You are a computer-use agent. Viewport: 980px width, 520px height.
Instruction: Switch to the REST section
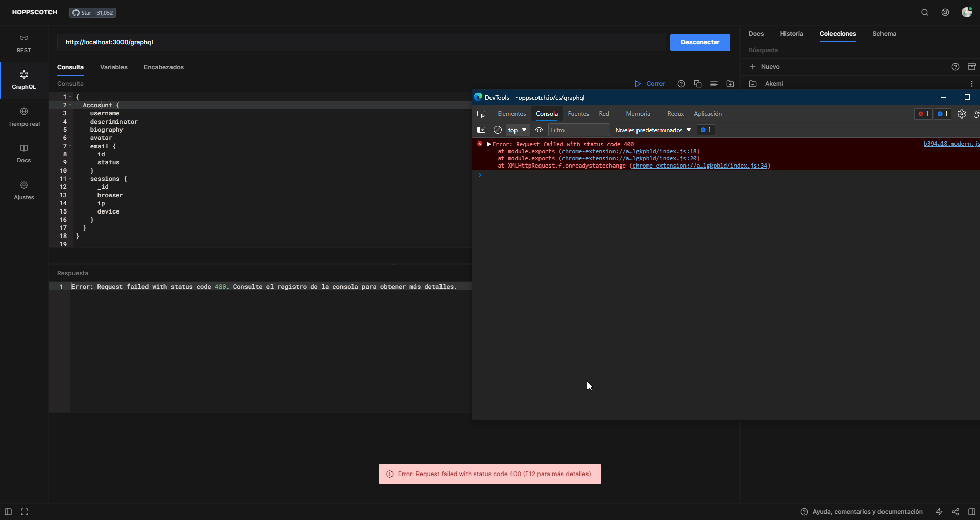[23, 43]
